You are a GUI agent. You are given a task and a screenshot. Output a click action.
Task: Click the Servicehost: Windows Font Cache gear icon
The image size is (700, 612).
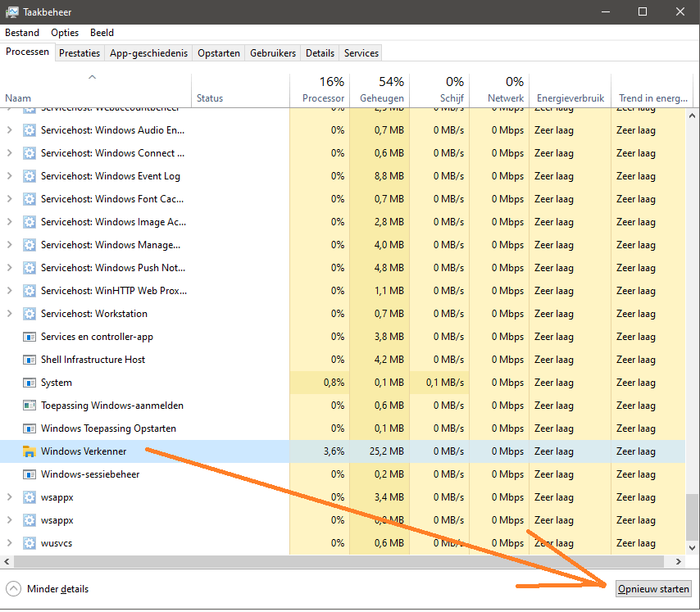coord(29,199)
